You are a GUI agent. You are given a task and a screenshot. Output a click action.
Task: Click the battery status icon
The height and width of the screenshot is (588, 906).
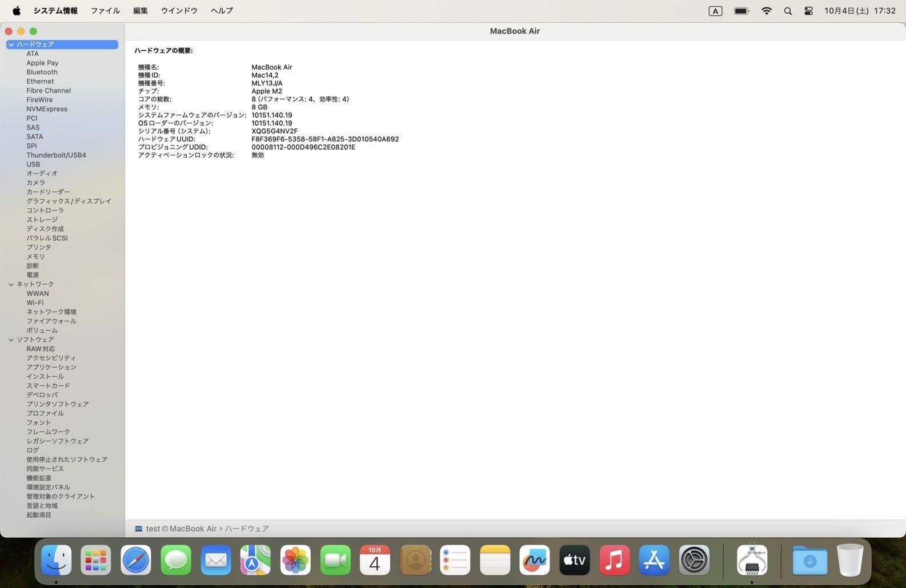741,11
